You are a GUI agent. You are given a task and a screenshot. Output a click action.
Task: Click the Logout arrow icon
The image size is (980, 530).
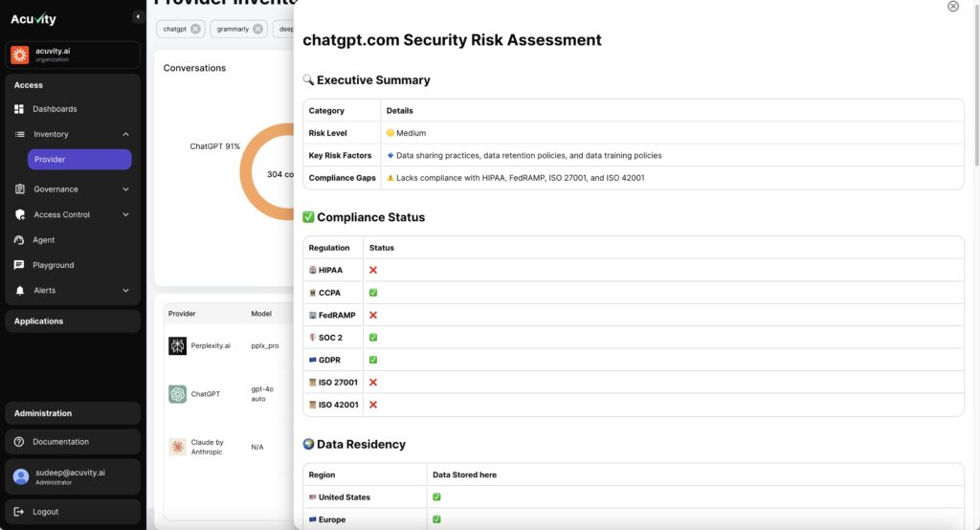(19, 512)
